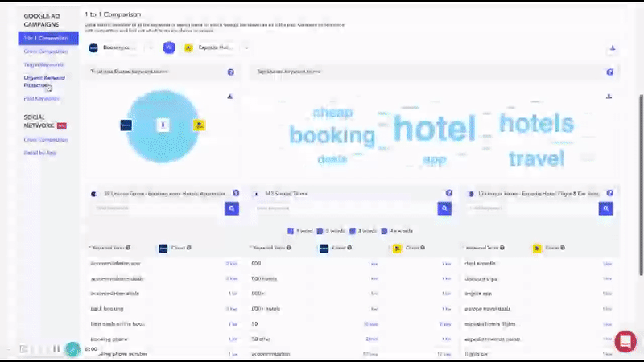Toggle the 3 words checkbox

[x=353, y=231]
